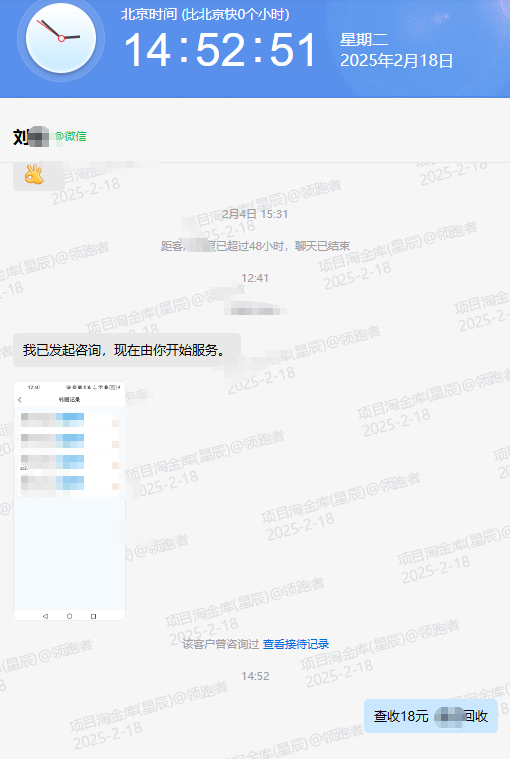Click circle home nav icon in screenshot
The height and width of the screenshot is (759, 510).
(x=69, y=616)
